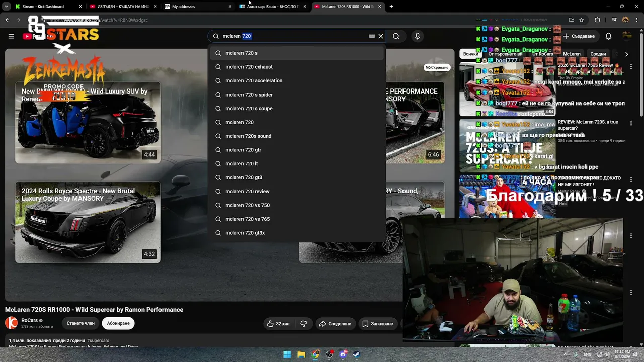This screenshot has height=362, width=644.
Task: Bookmark this page with the star icon
Action: (582, 20)
